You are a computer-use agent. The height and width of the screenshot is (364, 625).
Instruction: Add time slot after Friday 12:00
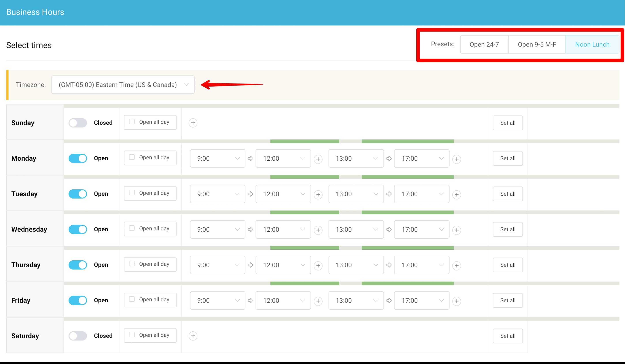coord(318,301)
